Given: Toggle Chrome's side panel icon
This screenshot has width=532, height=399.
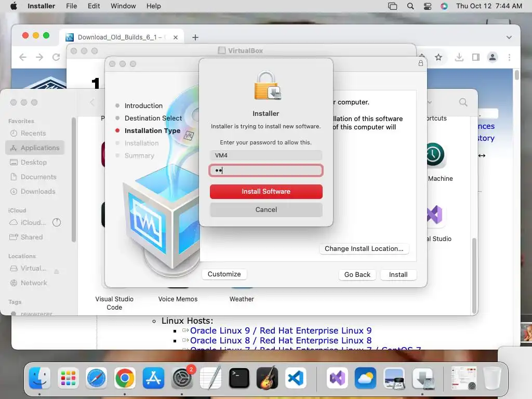Looking at the screenshot, I should click(476, 57).
